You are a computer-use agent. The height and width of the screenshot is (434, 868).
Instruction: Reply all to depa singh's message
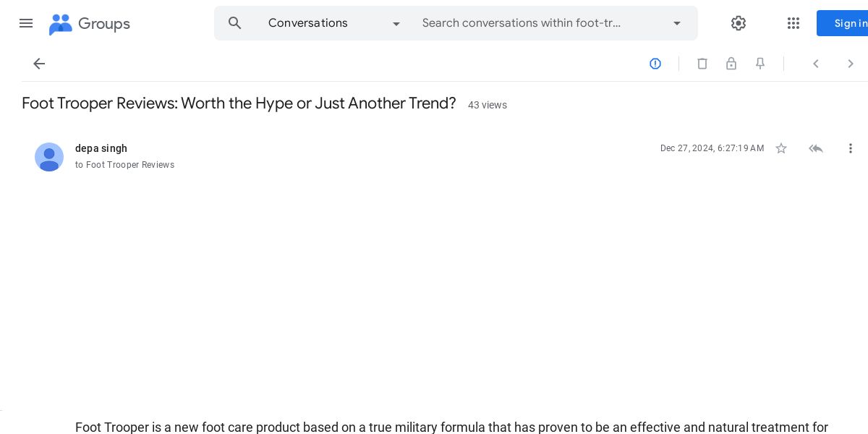click(816, 148)
